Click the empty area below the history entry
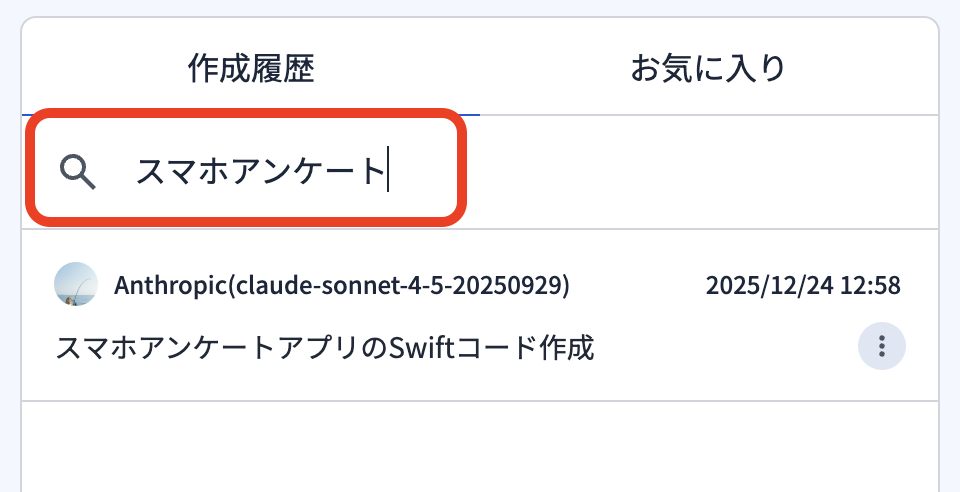This screenshot has height=492, width=960. click(480, 445)
